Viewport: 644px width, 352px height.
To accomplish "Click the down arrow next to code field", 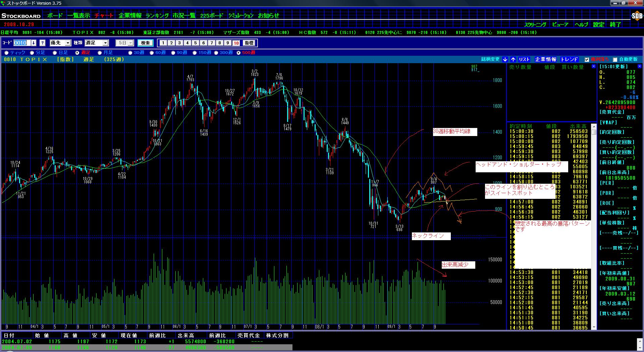I will [34, 43].
